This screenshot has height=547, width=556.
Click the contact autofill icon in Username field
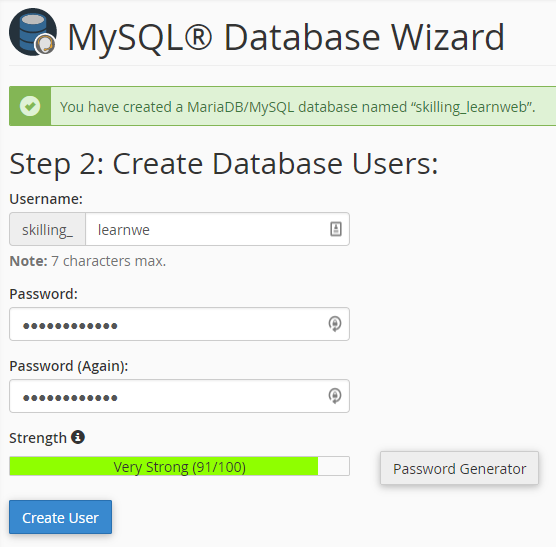[x=336, y=229]
